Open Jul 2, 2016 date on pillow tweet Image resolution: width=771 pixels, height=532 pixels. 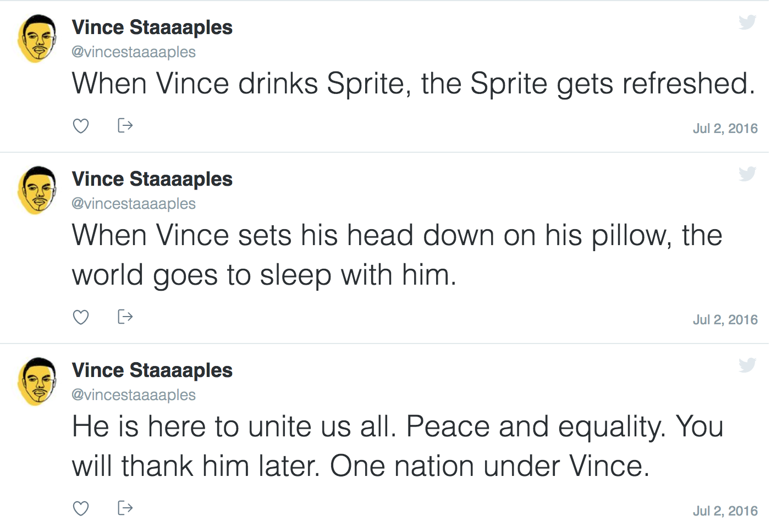725,320
